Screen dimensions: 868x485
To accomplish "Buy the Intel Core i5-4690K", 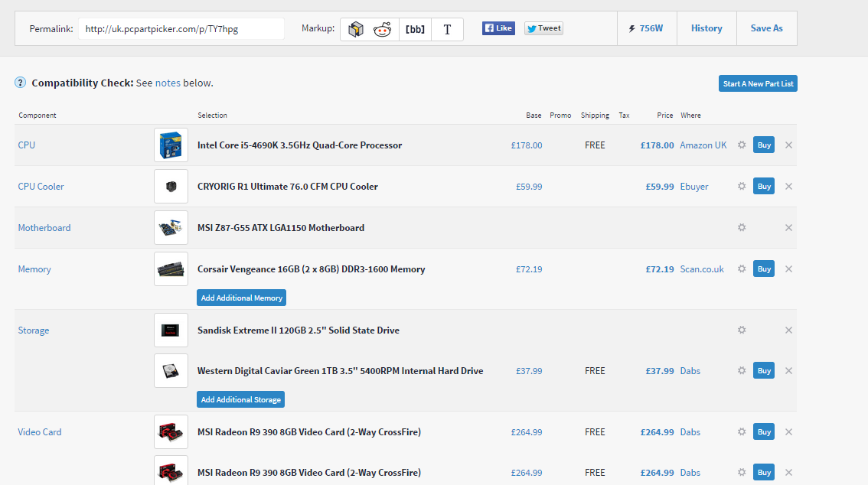I will (x=764, y=145).
